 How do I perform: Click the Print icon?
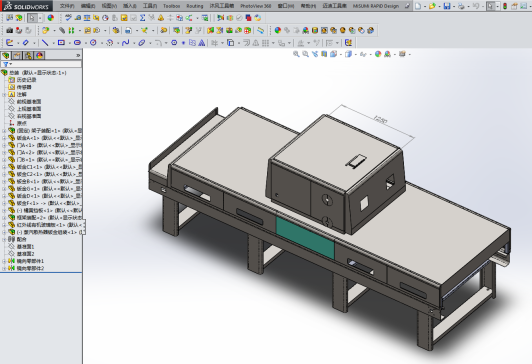[461, 6]
